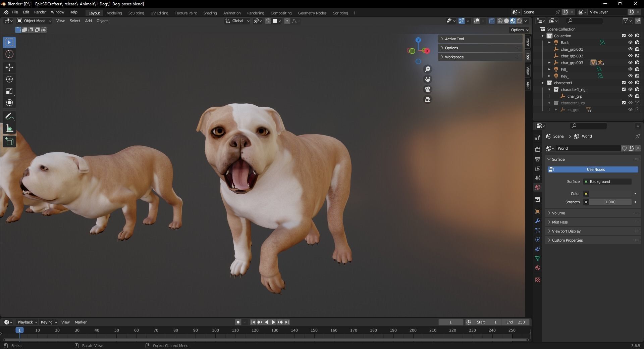Viewport: 644px width, 349px height.
Task: Switch perspective/orthographic grid icon
Action: pyautogui.click(x=428, y=99)
